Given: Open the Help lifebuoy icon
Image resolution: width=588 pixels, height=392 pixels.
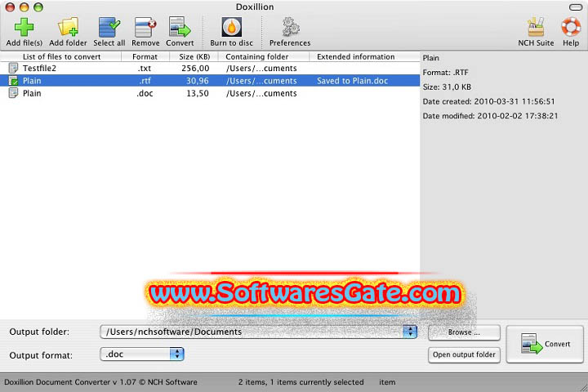Looking at the screenshot, I should click(x=570, y=27).
